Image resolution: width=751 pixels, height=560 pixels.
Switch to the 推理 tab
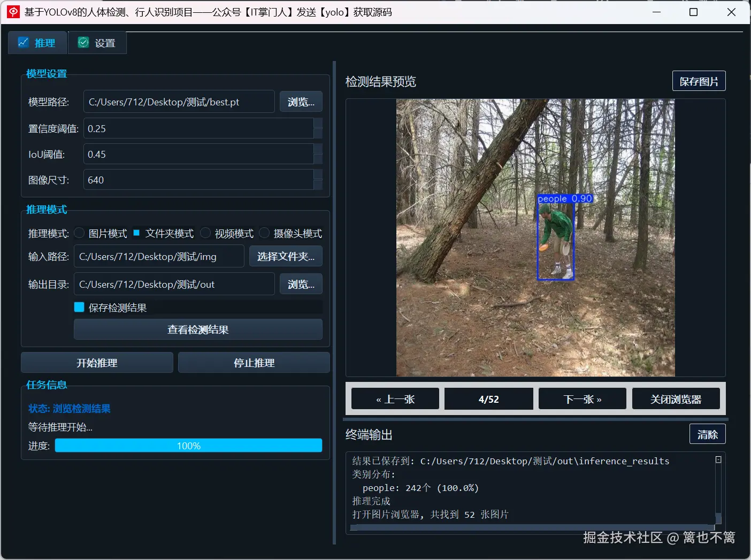click(37, 43)
